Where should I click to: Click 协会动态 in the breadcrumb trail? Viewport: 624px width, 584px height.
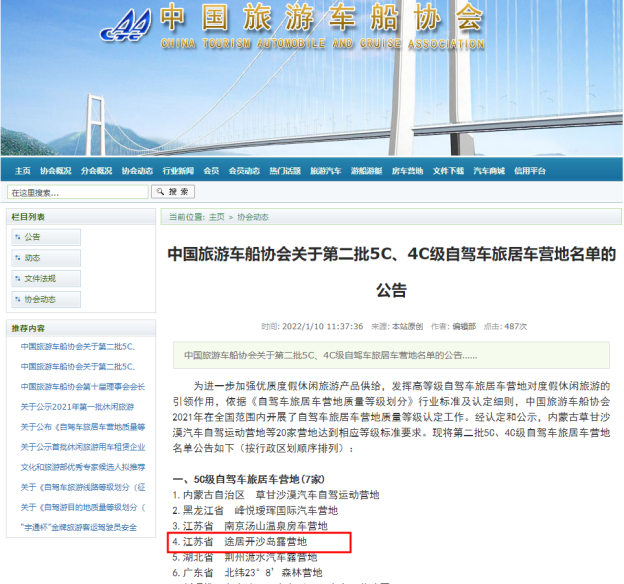pyautogui.click(x=253, y=217)
